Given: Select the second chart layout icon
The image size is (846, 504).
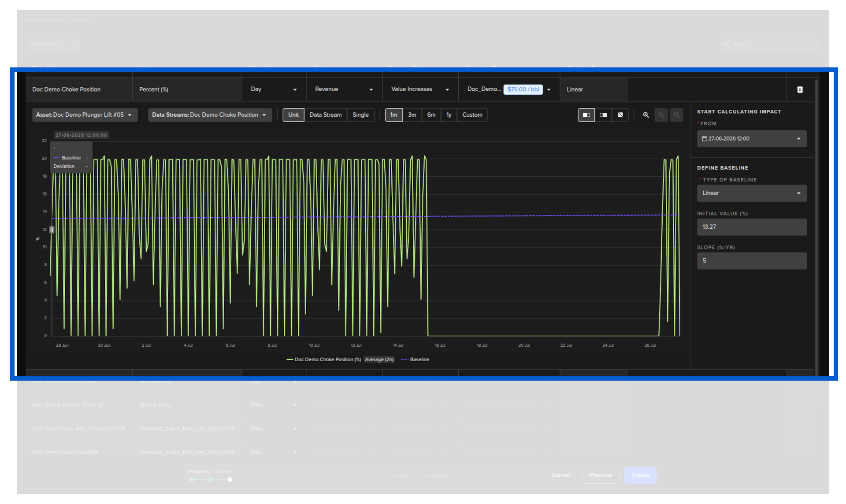Looking at the screenshot, I should (x=603, y=115).
